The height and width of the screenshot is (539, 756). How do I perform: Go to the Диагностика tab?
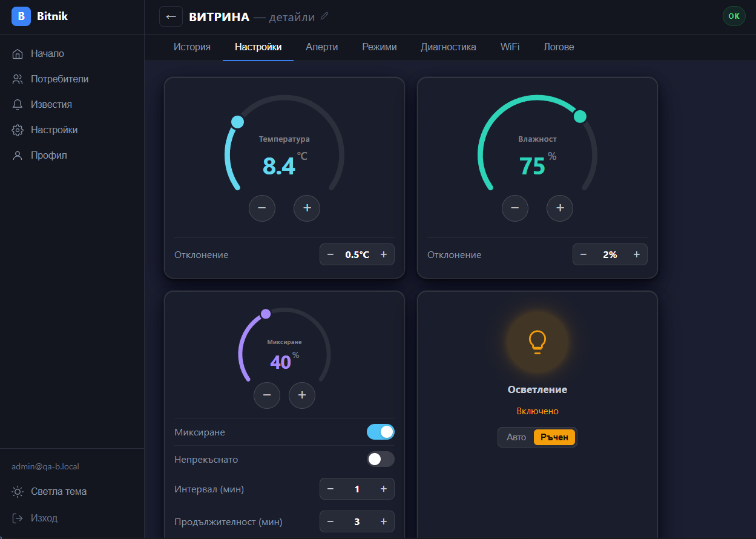(x=449, y=47)
